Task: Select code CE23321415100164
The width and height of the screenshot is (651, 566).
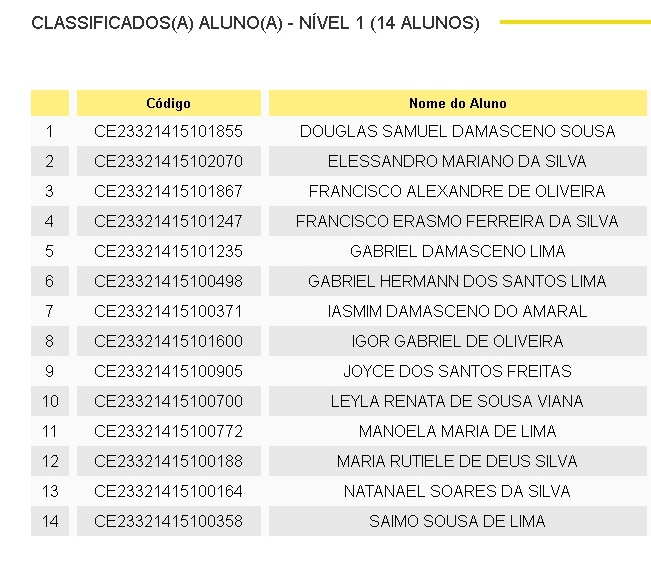Action: [168, 491]
